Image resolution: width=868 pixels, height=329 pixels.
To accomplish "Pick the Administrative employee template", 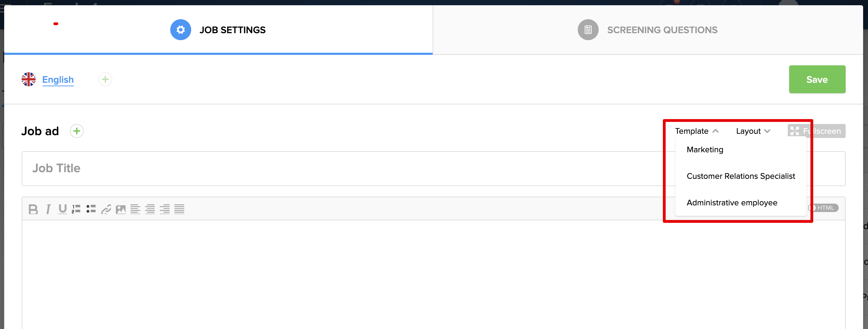I will (732, 203).
